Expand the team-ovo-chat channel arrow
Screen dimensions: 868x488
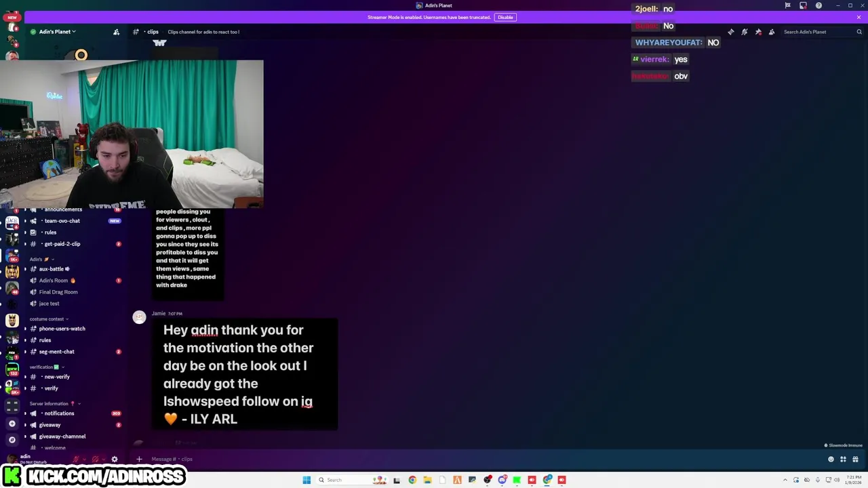coord(25,221)
